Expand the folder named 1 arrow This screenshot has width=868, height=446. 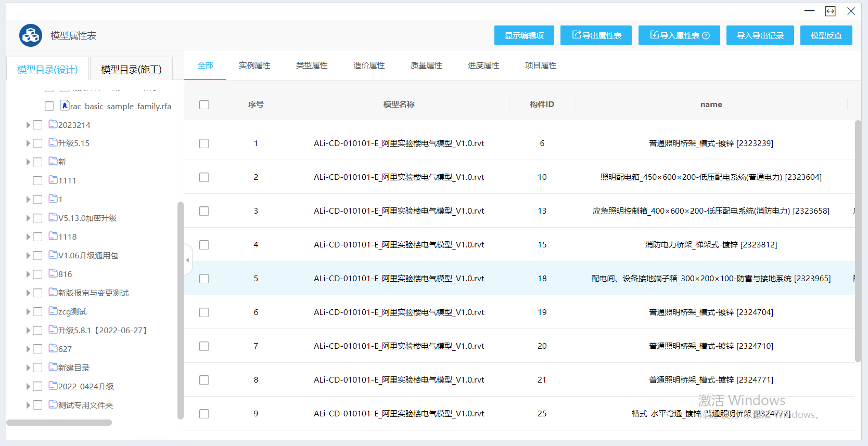[x=28, y=200]
